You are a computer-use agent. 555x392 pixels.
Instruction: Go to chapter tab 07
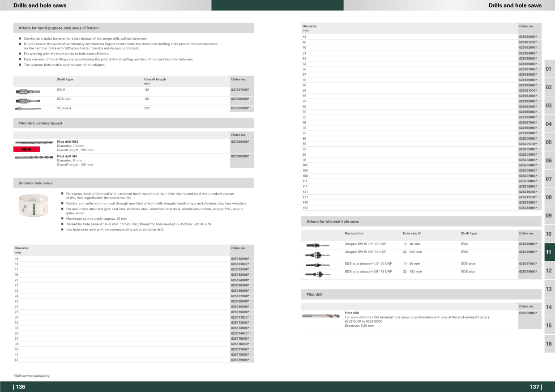(549, 179)
